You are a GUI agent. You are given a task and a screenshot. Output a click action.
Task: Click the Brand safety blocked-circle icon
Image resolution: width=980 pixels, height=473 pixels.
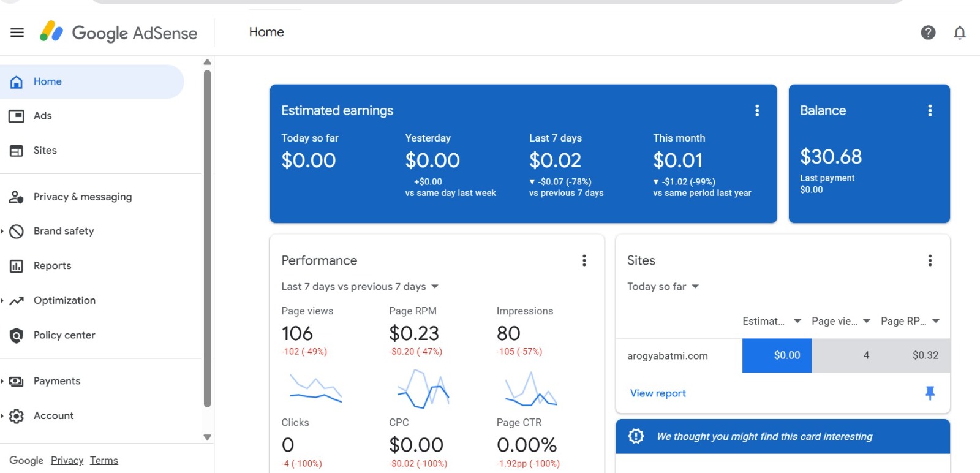pyautogui.click(x=17, y=232)
